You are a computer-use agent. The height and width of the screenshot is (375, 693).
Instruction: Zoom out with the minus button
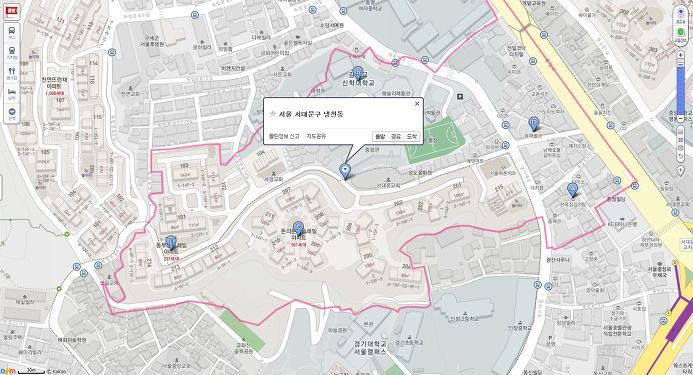click(681, 119)
